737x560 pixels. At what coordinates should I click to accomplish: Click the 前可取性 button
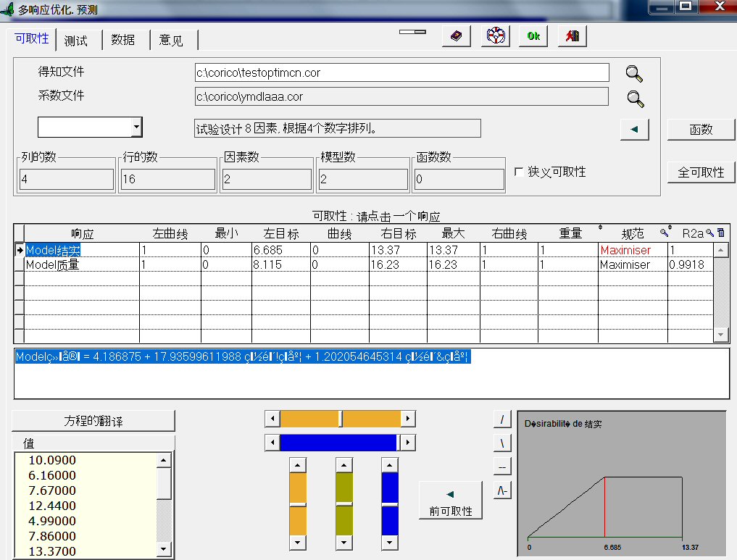(450, 501)
